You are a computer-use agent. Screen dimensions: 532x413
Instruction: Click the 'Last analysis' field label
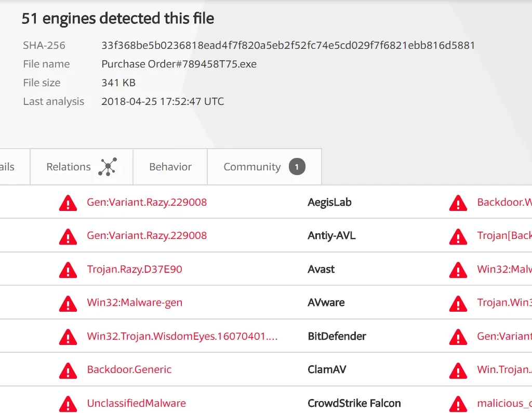54,101
